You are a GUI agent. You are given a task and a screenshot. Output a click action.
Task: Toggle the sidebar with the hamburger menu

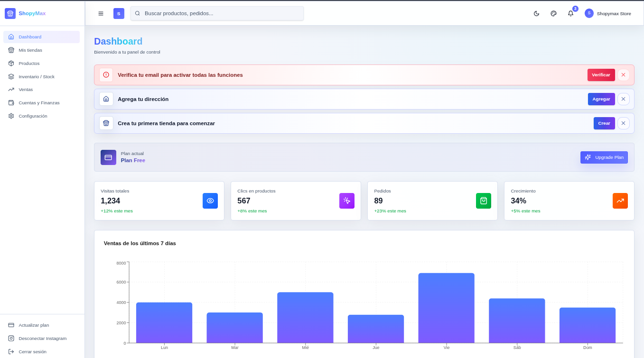point(101,13)
